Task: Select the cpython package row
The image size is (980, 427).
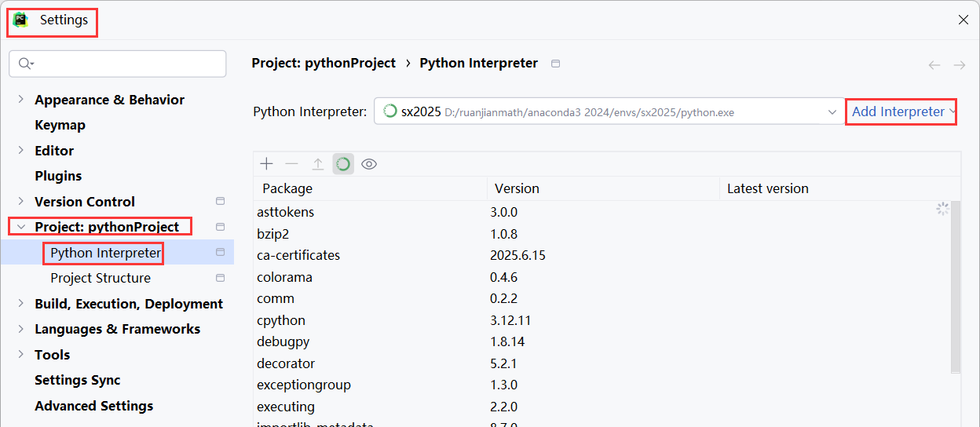Action: 602,320
